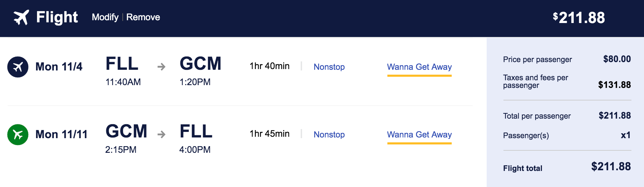Click the Flight total amount in summary
Viewport: 644px width, 187px height.
[611, 166]
